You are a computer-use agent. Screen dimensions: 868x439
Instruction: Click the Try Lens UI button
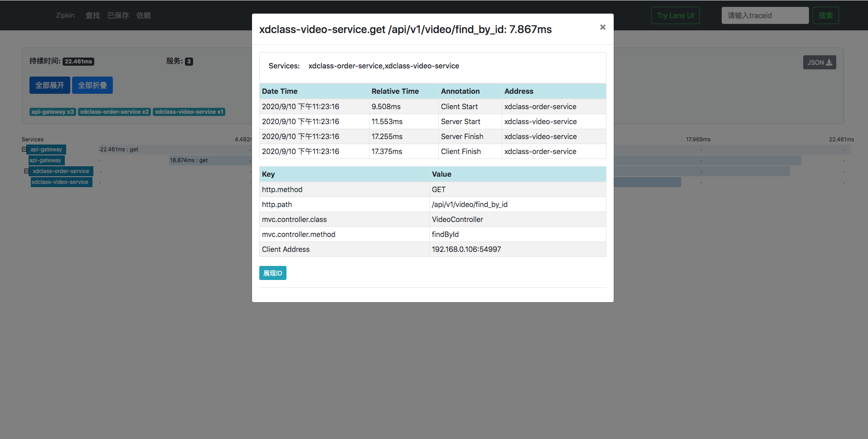[x=675, y=15]
